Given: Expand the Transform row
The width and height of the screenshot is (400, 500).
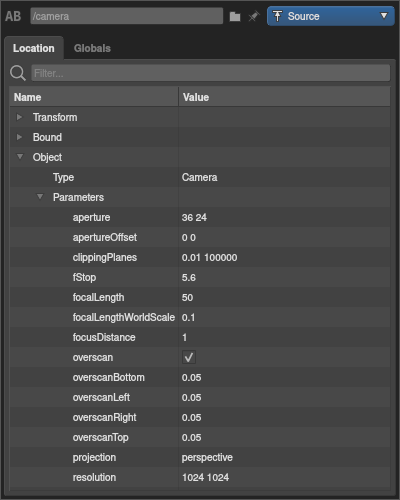Looking at the screenshot, I should point(19,117).
